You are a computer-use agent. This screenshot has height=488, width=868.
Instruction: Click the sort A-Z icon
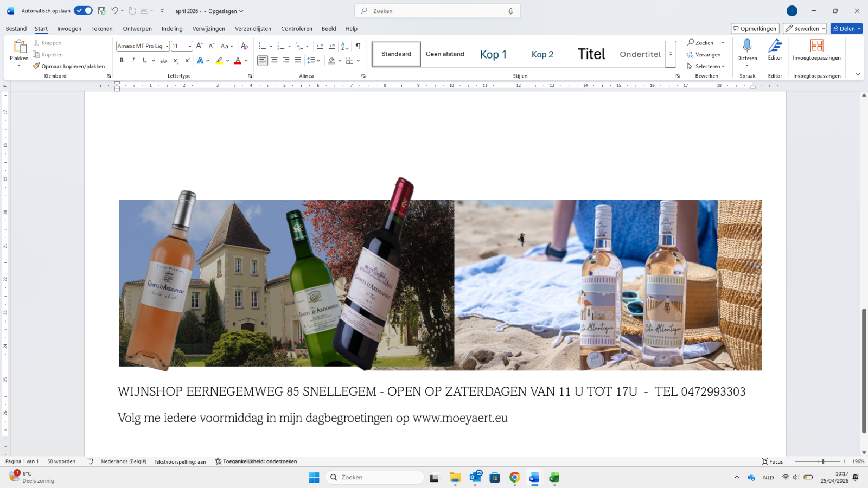tap(344, 46)
